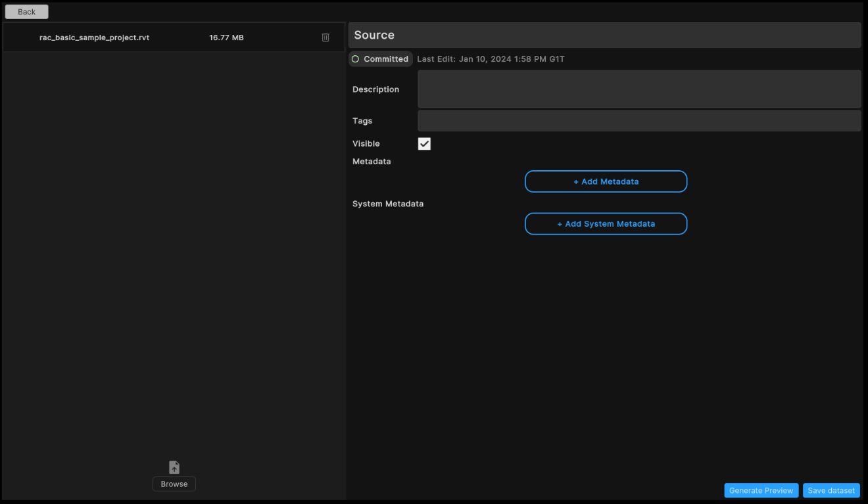Open + Add Metadata
868x504 pixels.
click(605, 181)
